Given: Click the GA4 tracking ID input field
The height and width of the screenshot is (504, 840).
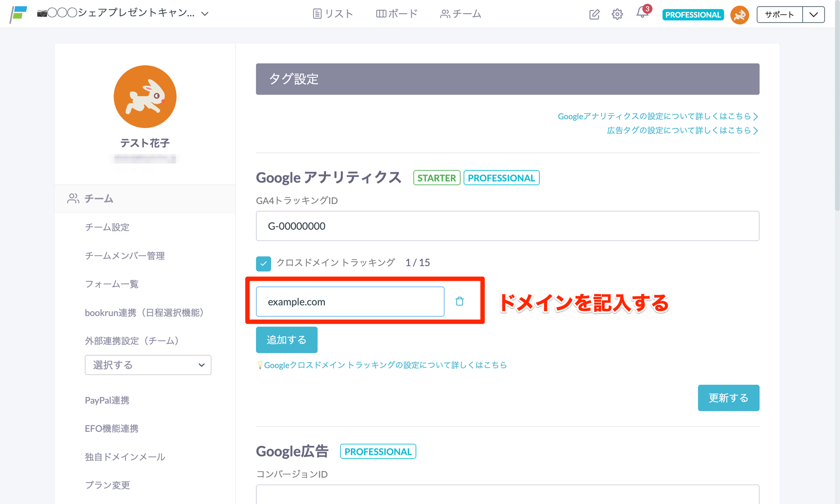Looking at the screenshot, I should pos(507,226).
